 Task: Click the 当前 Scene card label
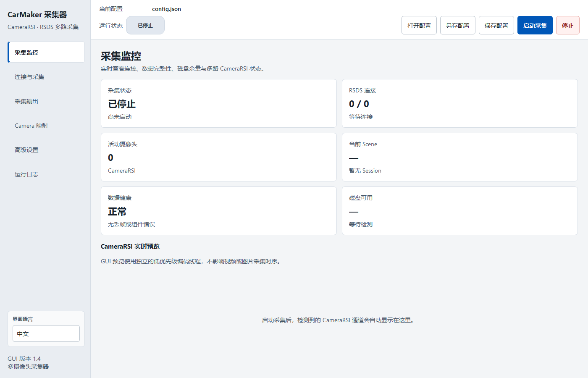click(363, 144)
